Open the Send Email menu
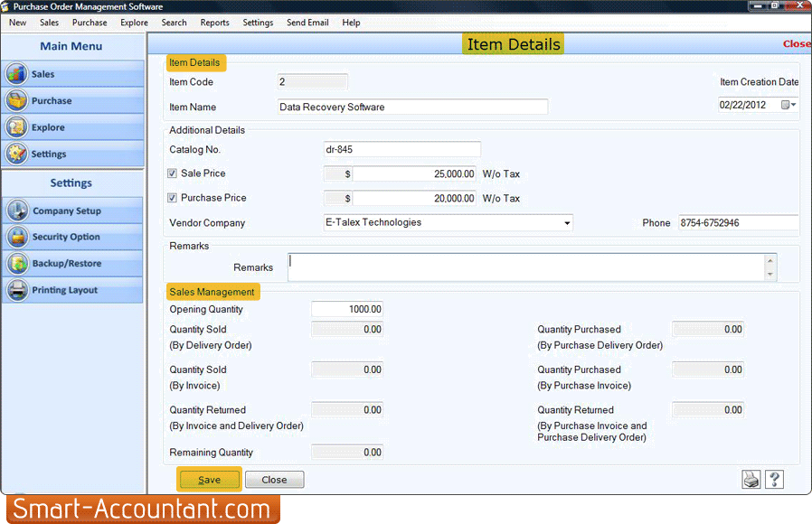Screen dimensions: 812x524 [307, 23]
